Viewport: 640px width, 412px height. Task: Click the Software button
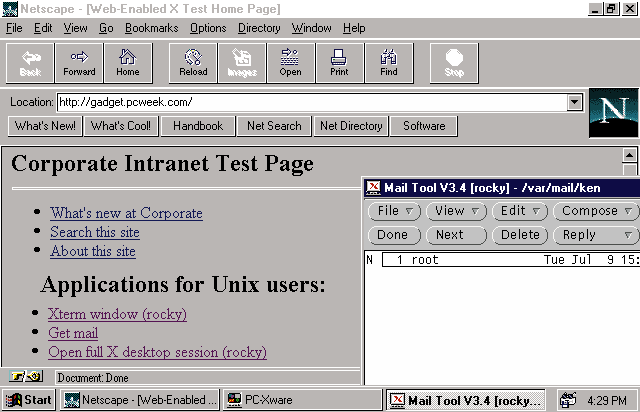(x=424, y=126)
